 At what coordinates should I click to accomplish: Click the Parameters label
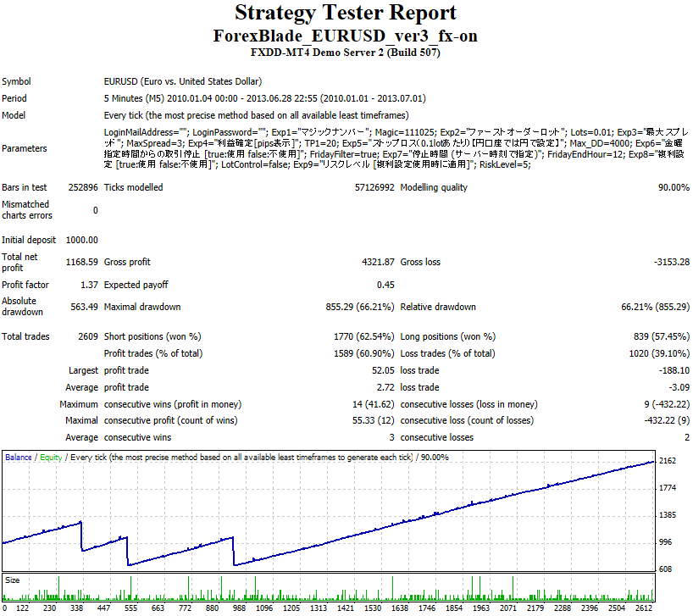point(25,149)
